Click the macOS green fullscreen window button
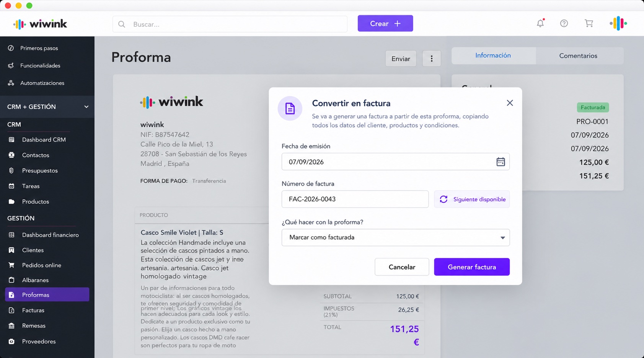This screenshot has height=358, width=644. point(29,5)
